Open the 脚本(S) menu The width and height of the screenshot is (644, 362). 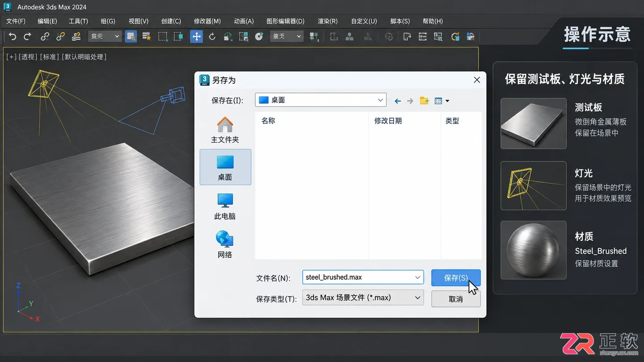click(x=400, y=21)
